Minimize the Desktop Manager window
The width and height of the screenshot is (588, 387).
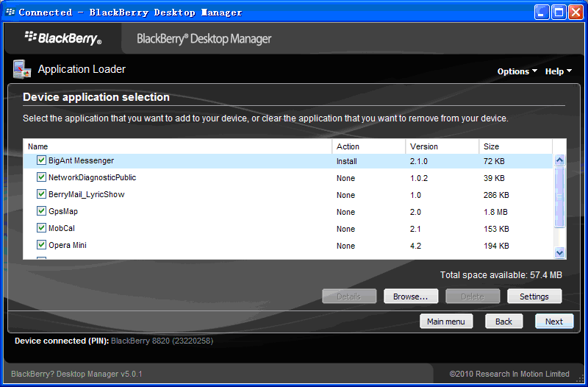tap(542, 13)
